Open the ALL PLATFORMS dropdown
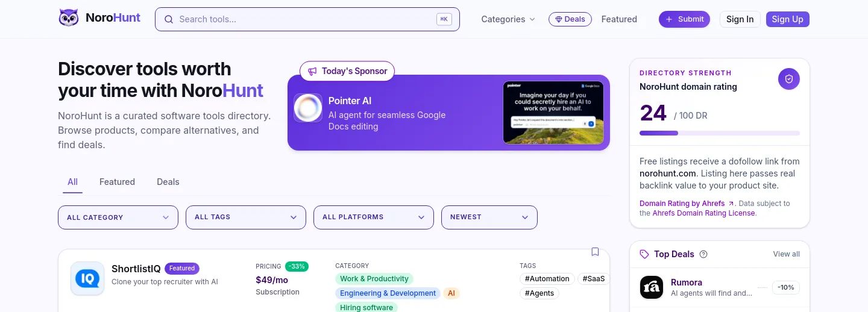868x312 pixels. 374,217
